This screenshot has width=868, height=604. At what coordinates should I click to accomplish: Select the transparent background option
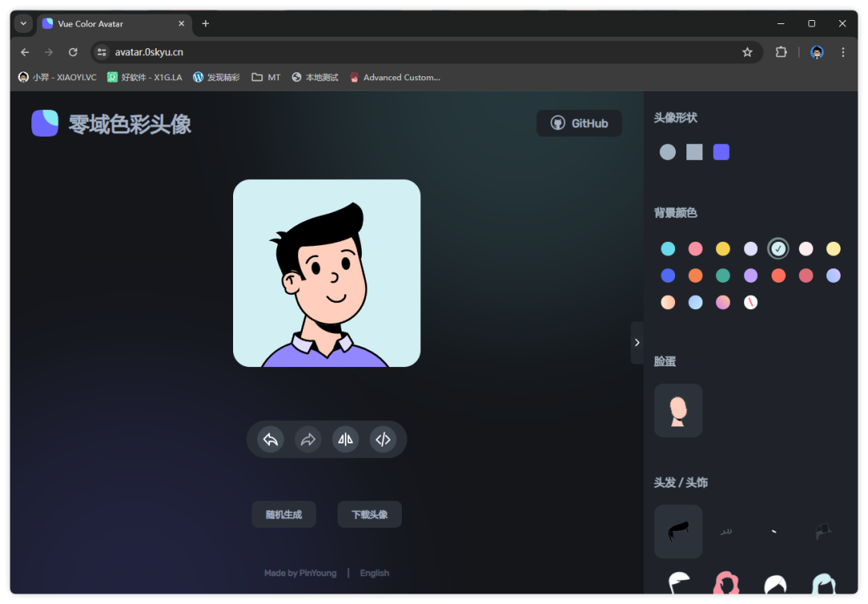(x=751, y=302)
